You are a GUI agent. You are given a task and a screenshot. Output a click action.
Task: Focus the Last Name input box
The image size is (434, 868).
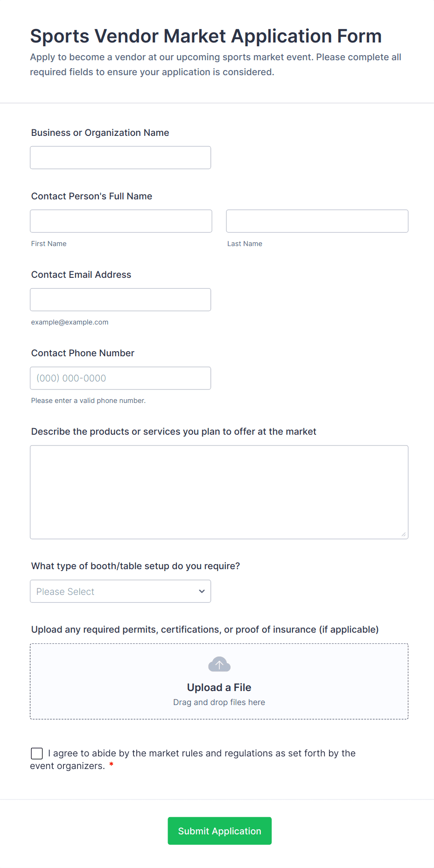[x=317, y=221]
